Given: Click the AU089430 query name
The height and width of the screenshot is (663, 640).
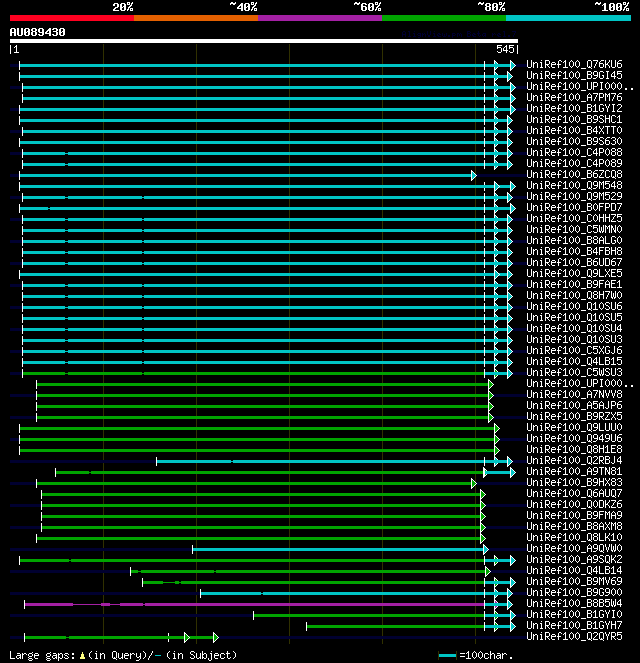Looking at the screenshot, I should pos(37,32).
